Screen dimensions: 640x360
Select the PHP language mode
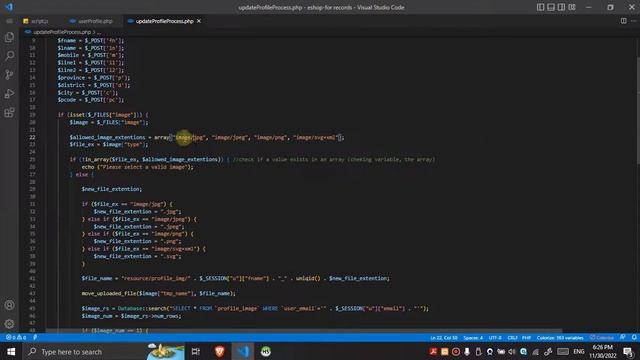coord(527,338)
